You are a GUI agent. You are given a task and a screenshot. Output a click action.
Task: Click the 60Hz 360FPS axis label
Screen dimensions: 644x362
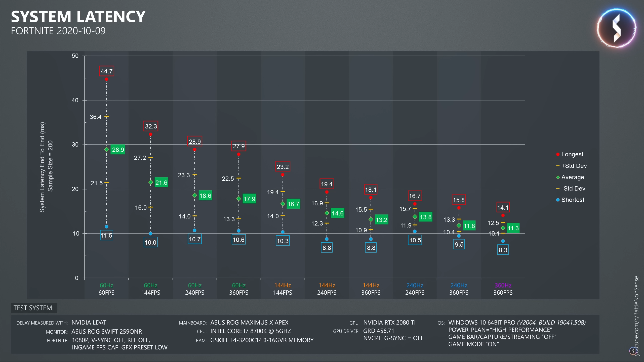(x=239, y=289)
